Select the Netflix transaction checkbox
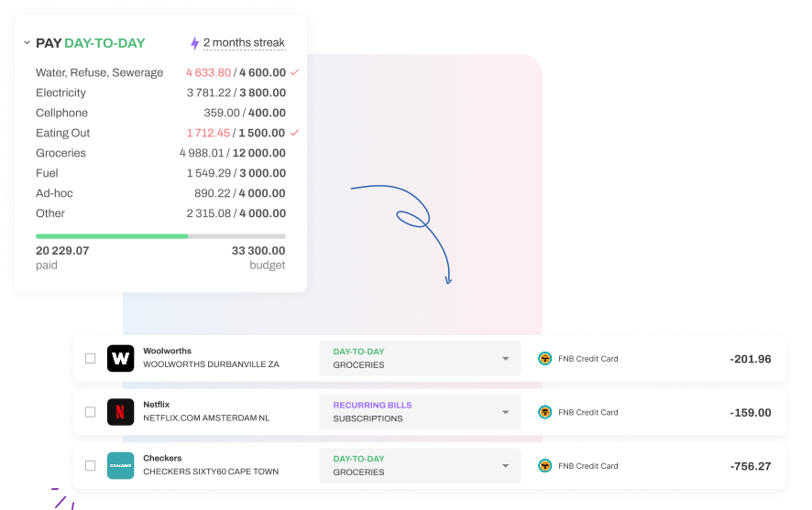The image size is (812, 510). point(90,412)
